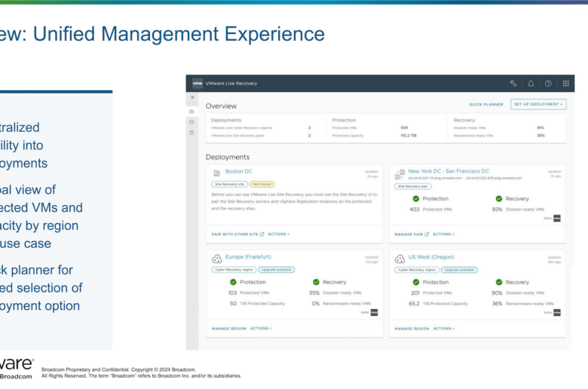
Task: Click external-link icon beside Pair With Other Site
Action: tap(262, 234)
